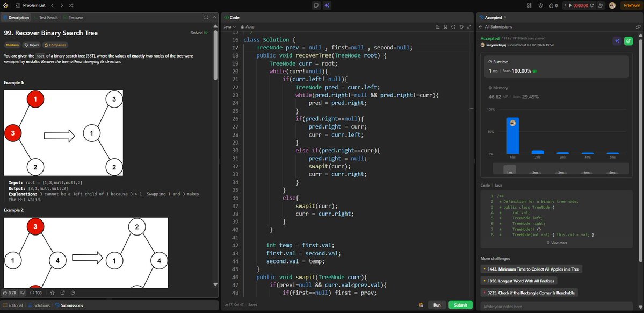Start the timer play button
The width and height of the screenshot is (644, 313).
tap(570, 5)
